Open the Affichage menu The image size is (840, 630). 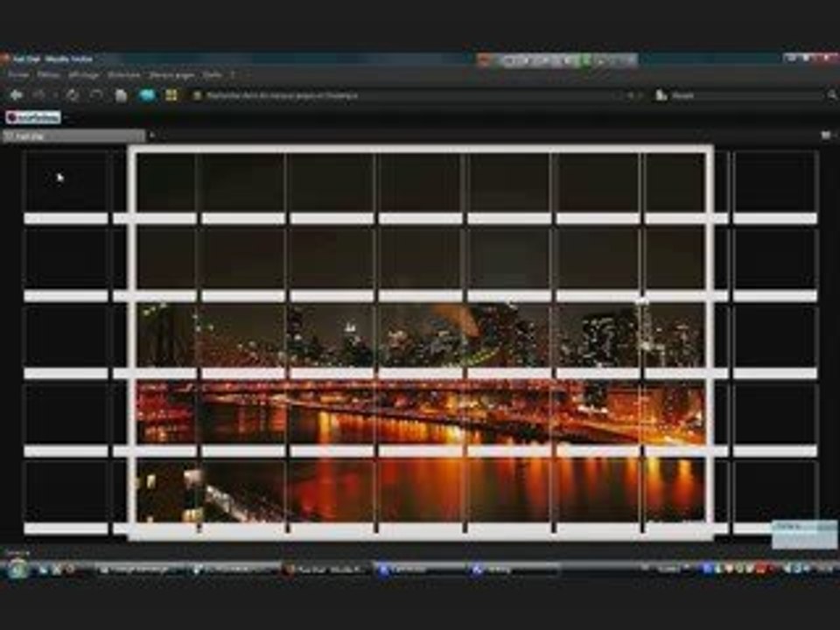coord(84,75)
